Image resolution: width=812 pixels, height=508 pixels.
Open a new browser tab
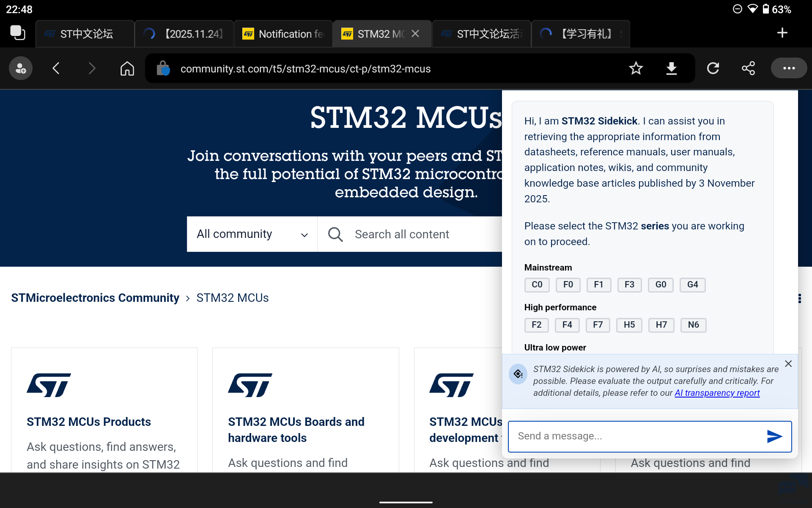(782, 33)
